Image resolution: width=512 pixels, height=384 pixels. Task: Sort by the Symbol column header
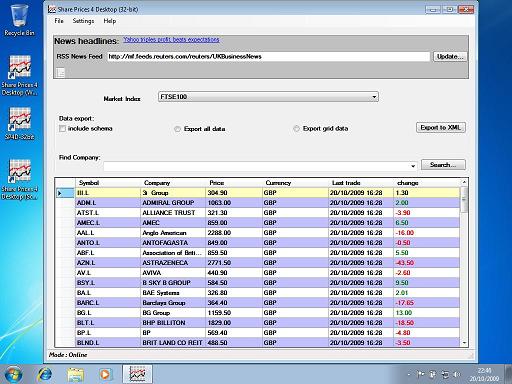click(108, 183)
